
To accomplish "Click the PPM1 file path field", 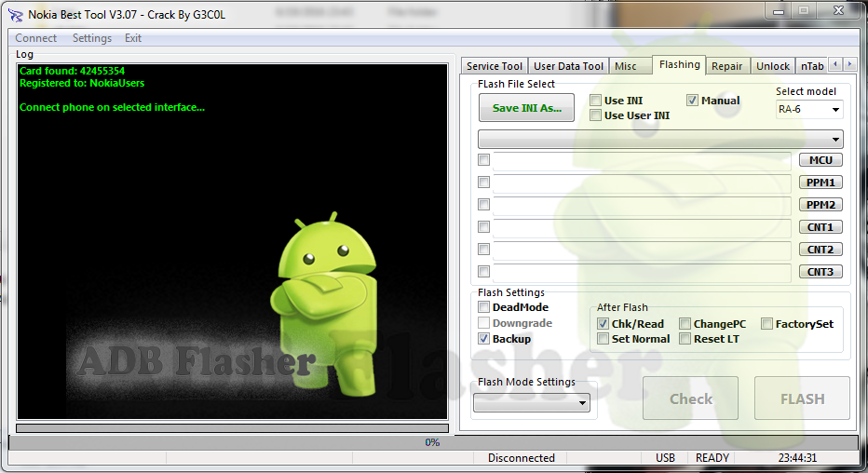I will (642, 182).
